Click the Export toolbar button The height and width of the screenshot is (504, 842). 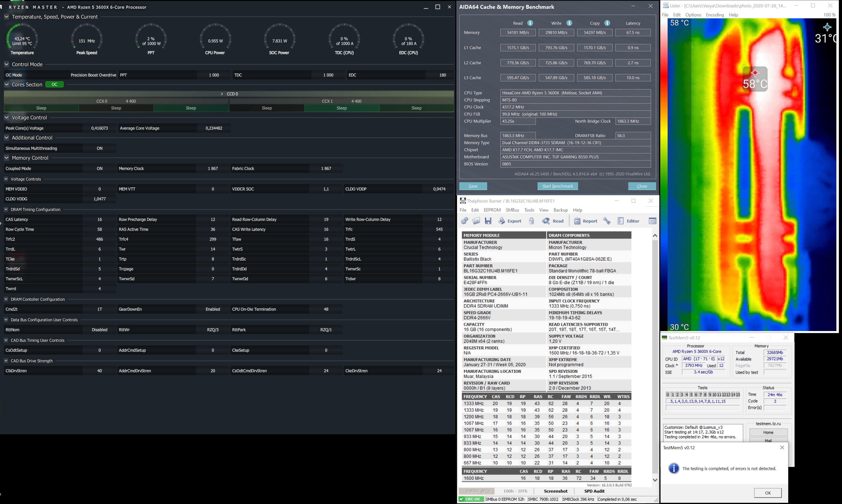[510, 221]
